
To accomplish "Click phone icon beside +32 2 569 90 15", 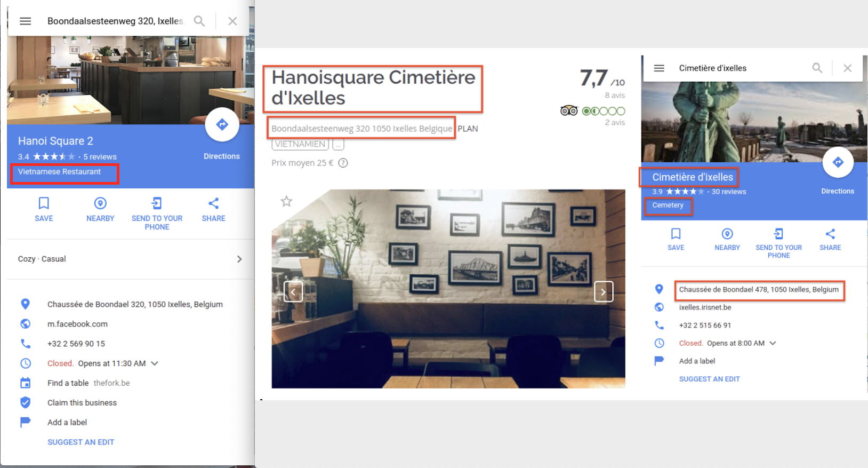I will click(25, 344).
